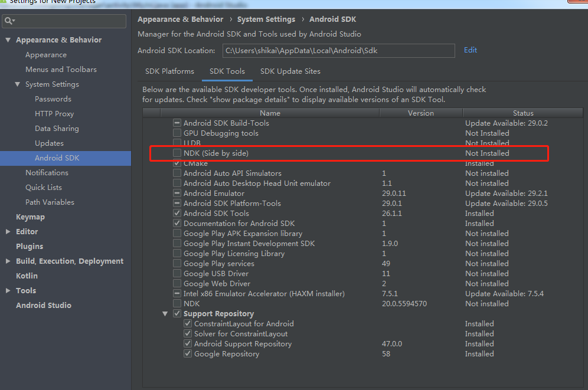
Task: Switch to the SDK Update Sites tab
Action: [290, 71]
